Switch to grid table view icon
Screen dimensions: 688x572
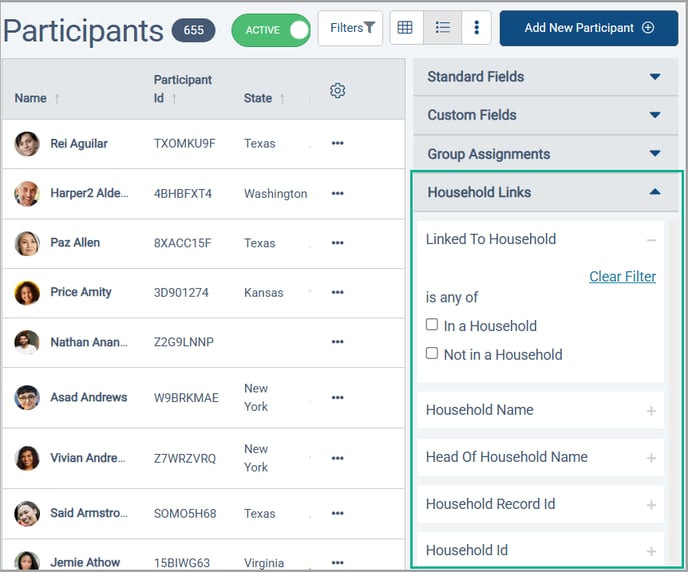pyautogui.click(x=405, y=28)
